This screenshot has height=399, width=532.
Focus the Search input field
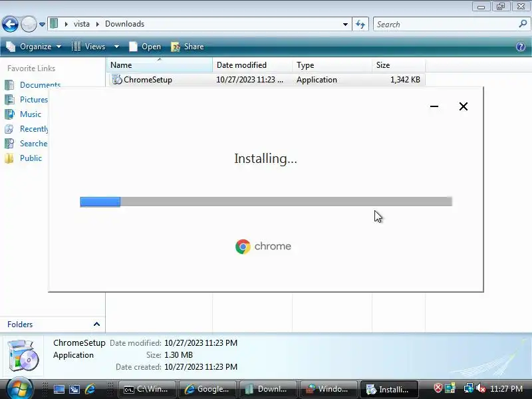(x=444, y=25)
